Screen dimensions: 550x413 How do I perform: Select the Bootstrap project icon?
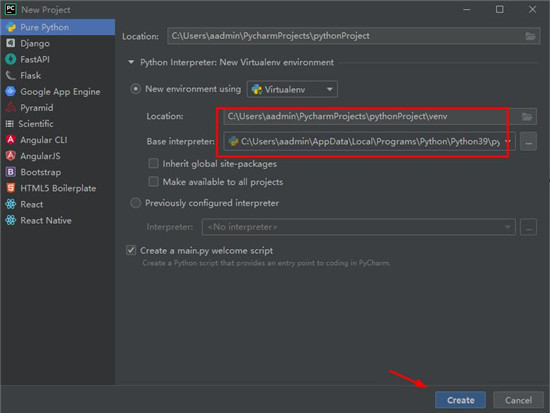(x=11, y=172)
